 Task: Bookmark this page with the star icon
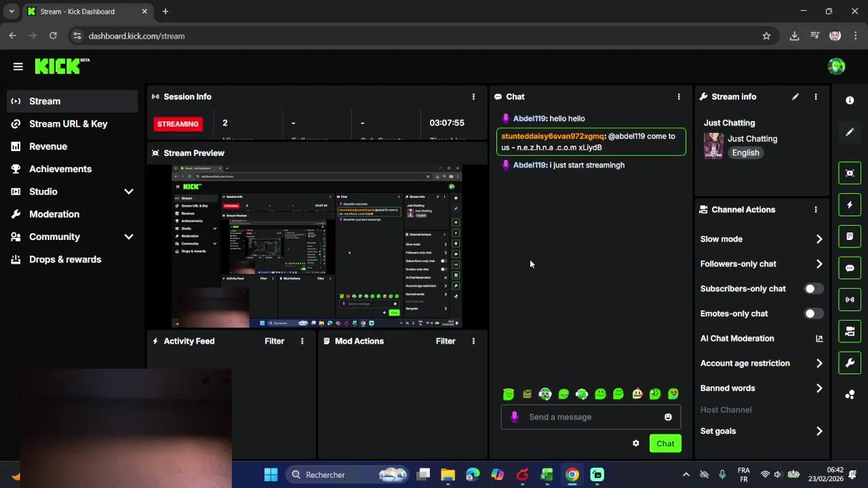766,36
